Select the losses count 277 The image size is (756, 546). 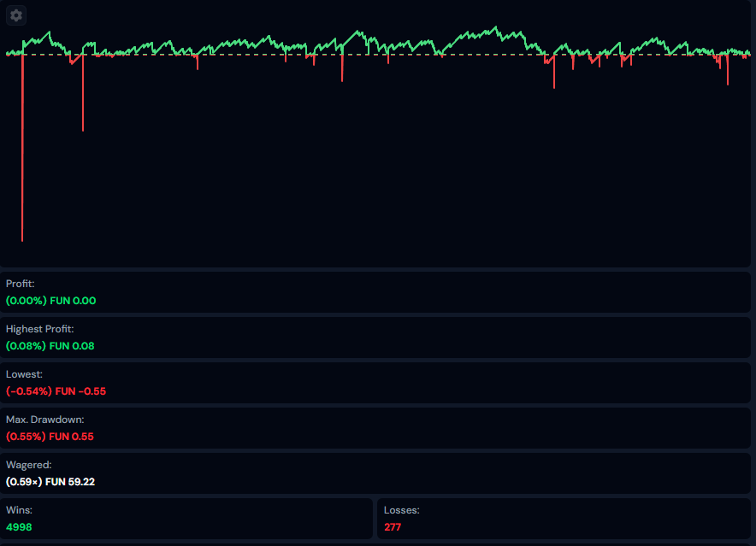pos(393,527)
